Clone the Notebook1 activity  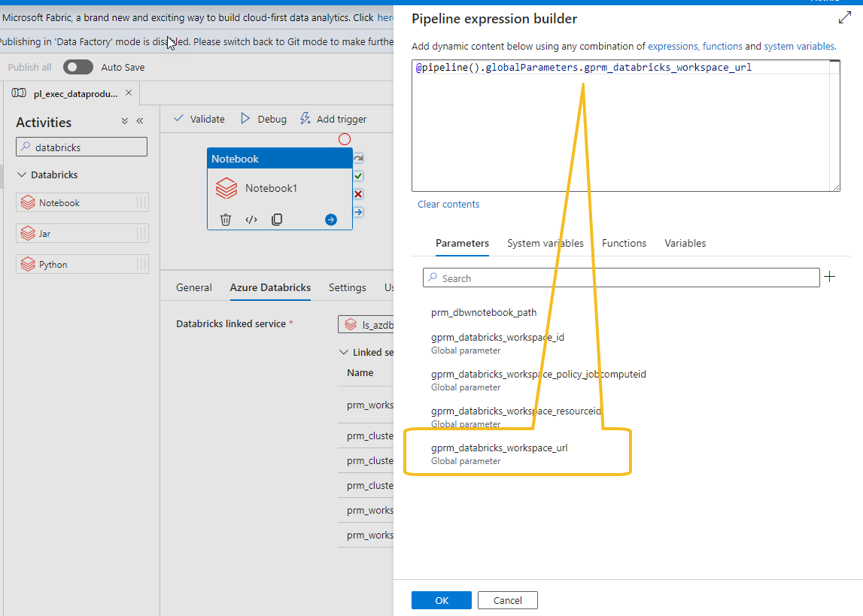277,220
